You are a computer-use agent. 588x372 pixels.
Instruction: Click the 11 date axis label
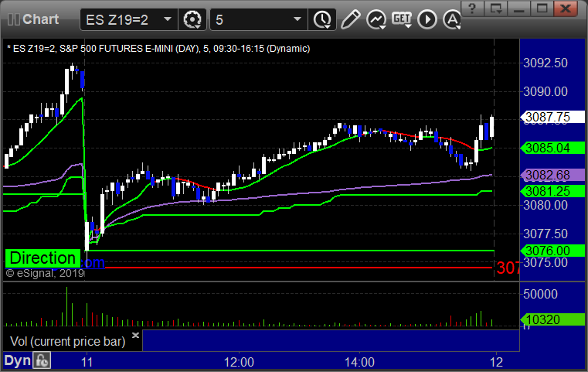(87, 362)
